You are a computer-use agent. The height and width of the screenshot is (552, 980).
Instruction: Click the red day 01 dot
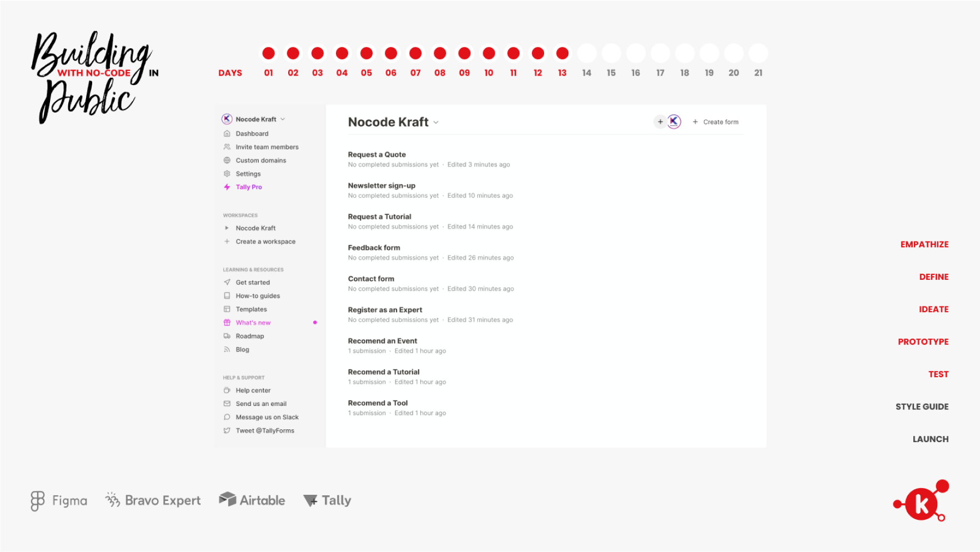pyautogui.click(x=269, y=53)
